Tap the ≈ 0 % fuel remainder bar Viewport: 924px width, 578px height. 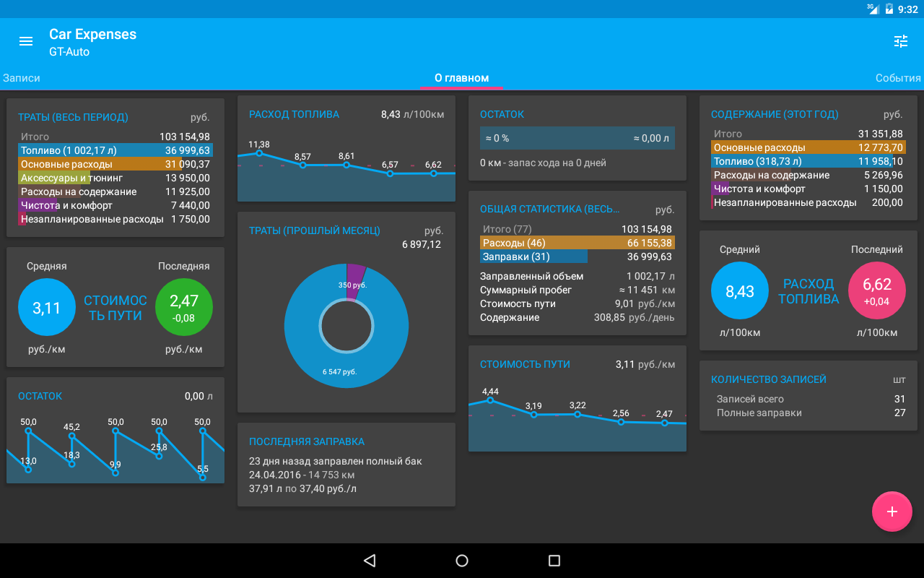(577, 138)
